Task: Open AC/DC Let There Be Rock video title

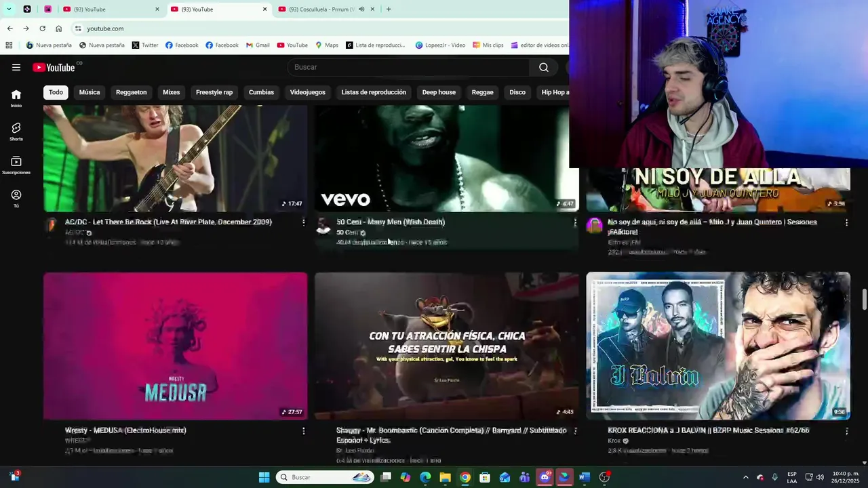Action: [x=168, y=222]
